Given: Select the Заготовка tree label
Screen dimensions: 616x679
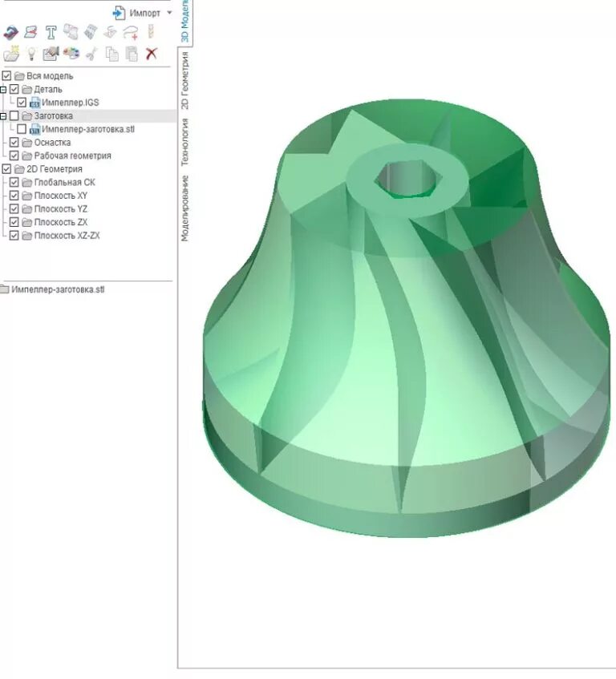Looking at the screenshot, I should click(x=53, y=116).
